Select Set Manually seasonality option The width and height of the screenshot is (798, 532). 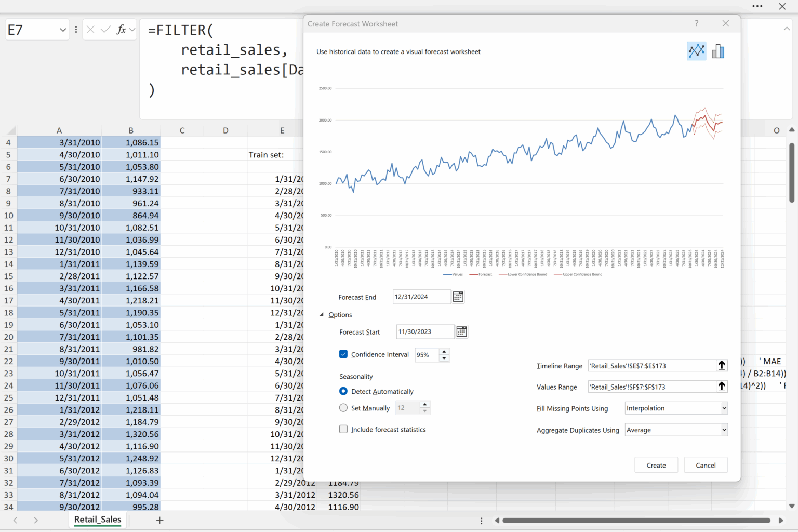point(343,408)
